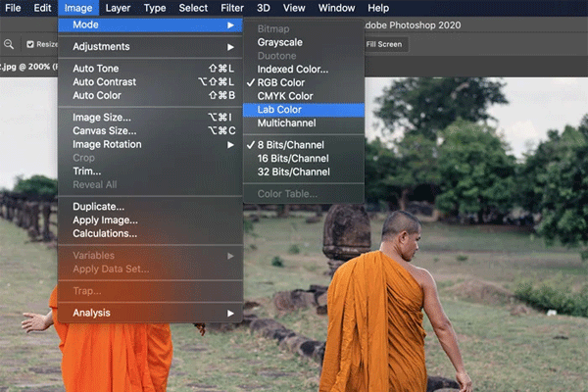Select Grayscale color mode
588x392 pixels.
click(280, 42)
